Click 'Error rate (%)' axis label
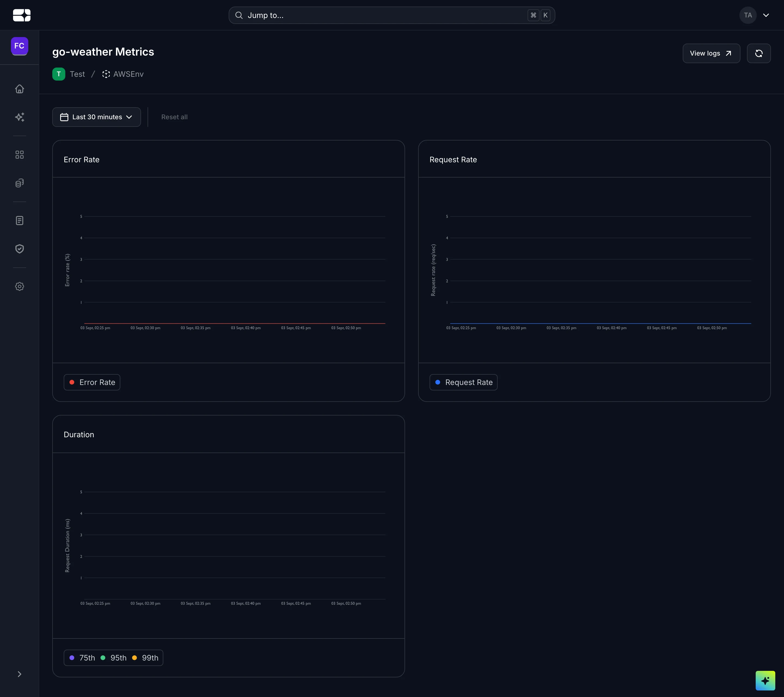 coord(68,270)
